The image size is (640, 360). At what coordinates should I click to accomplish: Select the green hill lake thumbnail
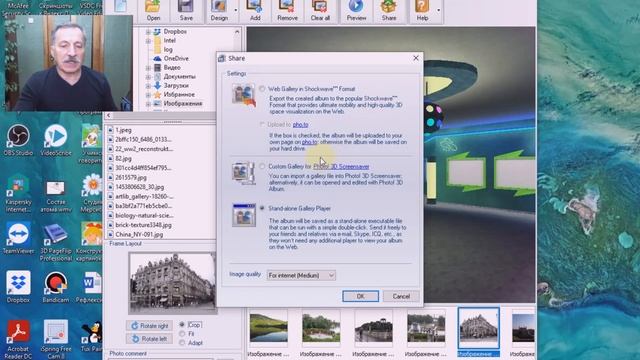coord(269,328)
